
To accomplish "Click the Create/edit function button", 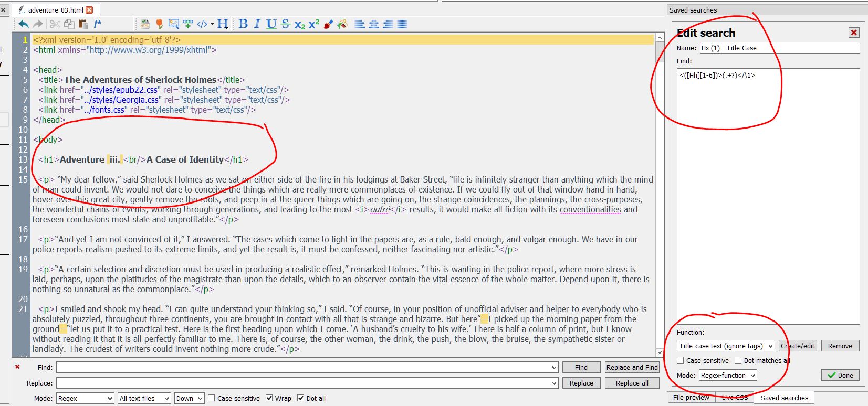I will [798, 346].
